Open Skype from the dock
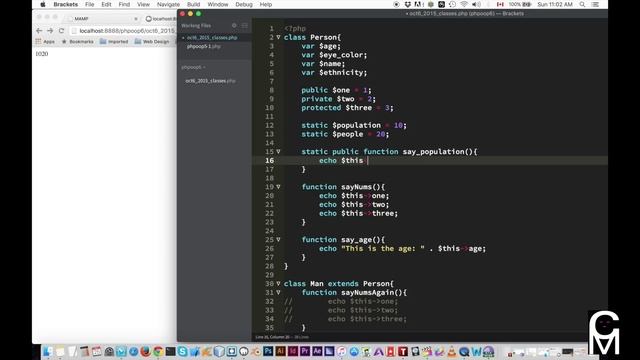 pos(182,351)
